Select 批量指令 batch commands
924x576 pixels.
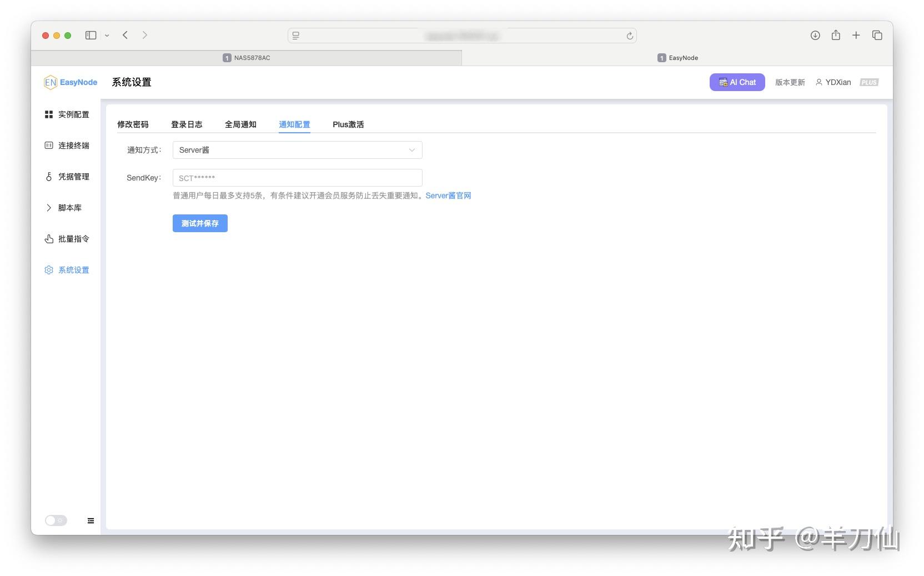[73, 239]
